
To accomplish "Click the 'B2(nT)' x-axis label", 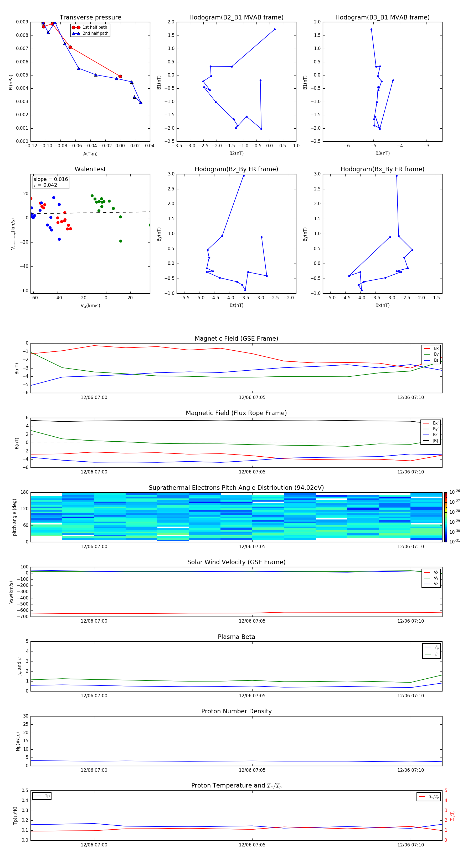I will click(x=236, y=153).
